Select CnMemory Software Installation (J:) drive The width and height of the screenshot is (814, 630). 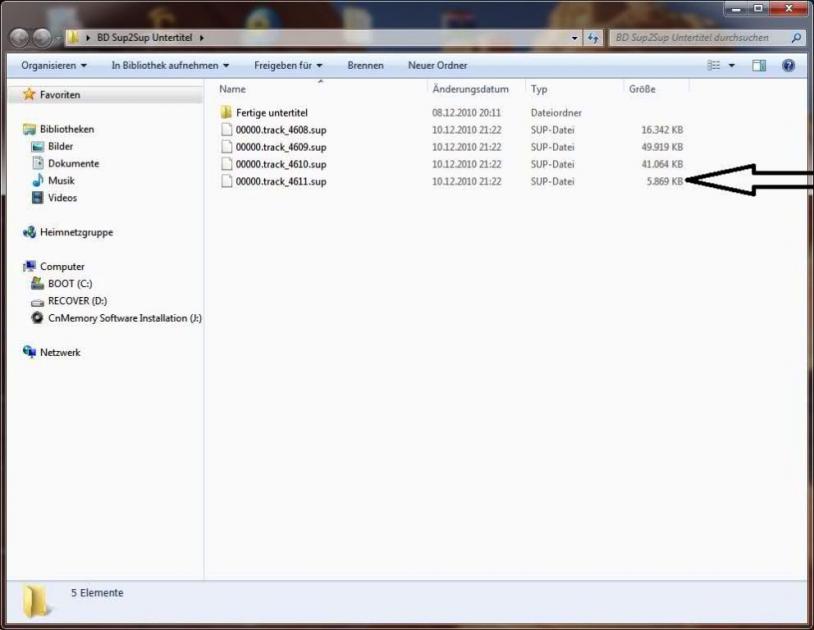pos(125,318)
